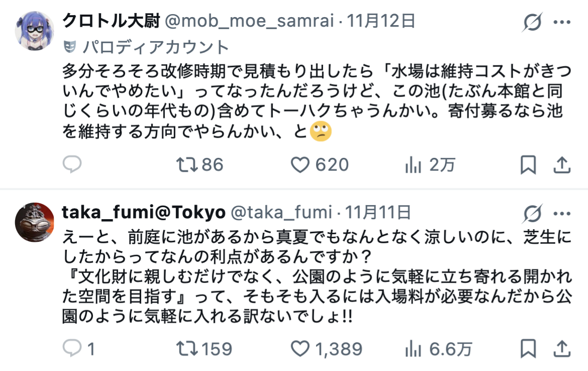The image size is (588, 371).
Task: View analytics for the 6.6万 views post
Action: 413,348
